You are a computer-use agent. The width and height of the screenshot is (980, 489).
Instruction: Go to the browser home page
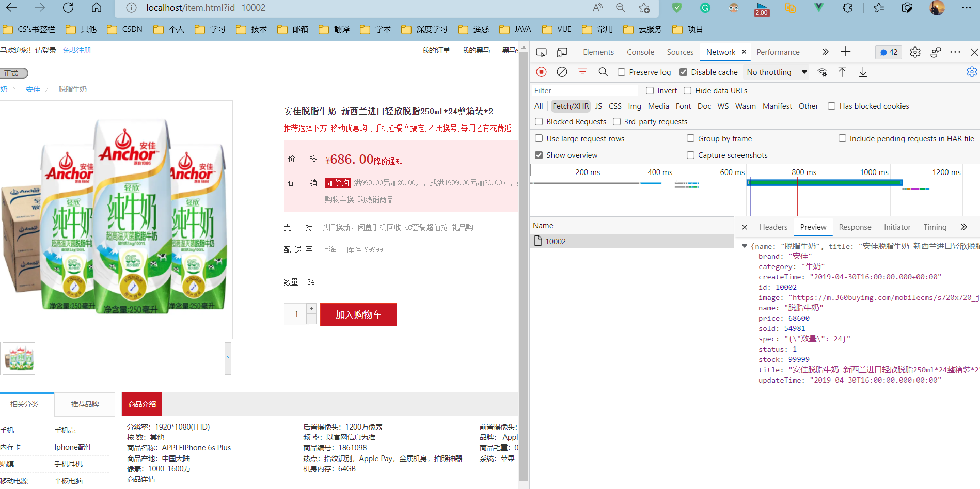[97, 8]
